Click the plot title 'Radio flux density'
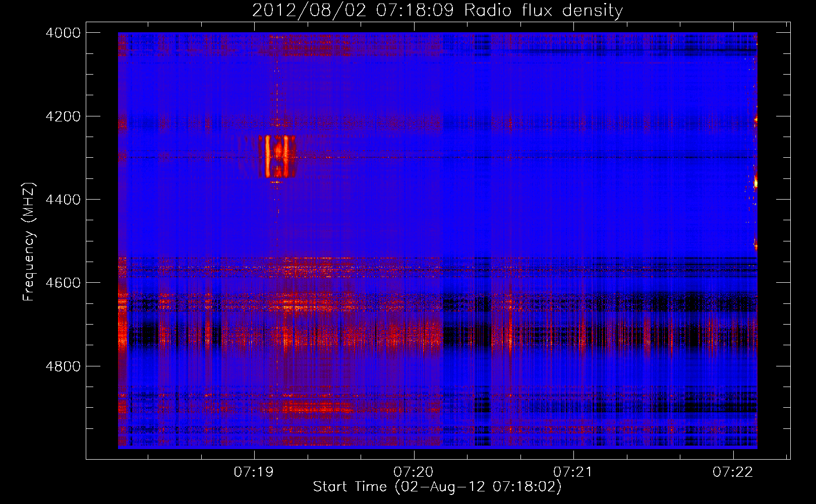The height and width of the screenshot is (504, 816). pos(543,10)
